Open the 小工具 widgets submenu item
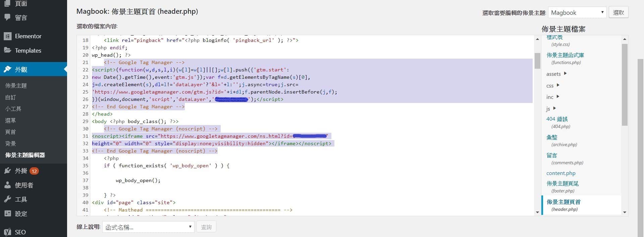The height and width of the screenshot is (237, 644). click(13, 109)
